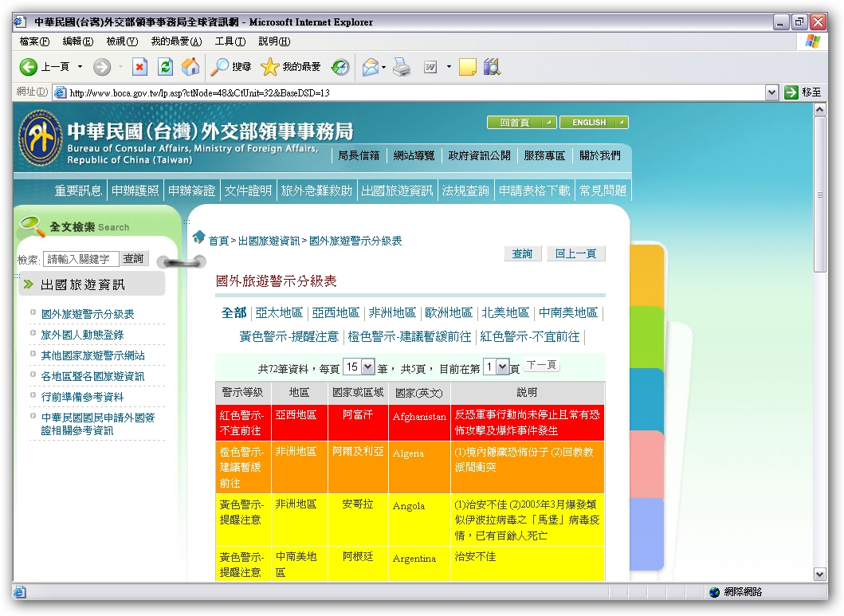Screen dimensions: 844x616
Task: Click the yellow side tab on right
Action: tap(648, 275)
